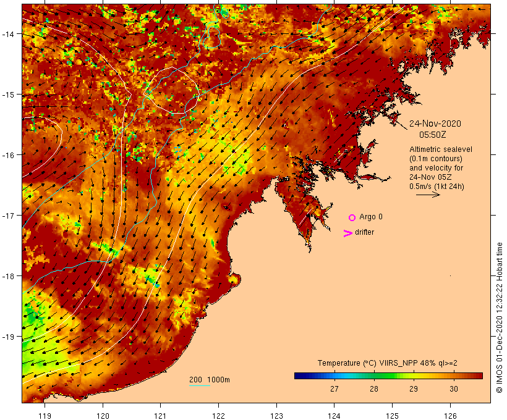The width and height of the screenshot is (507, 420).
Task: Click the magenta drifter arrowhead symbol
Action: tap(348, 233)
